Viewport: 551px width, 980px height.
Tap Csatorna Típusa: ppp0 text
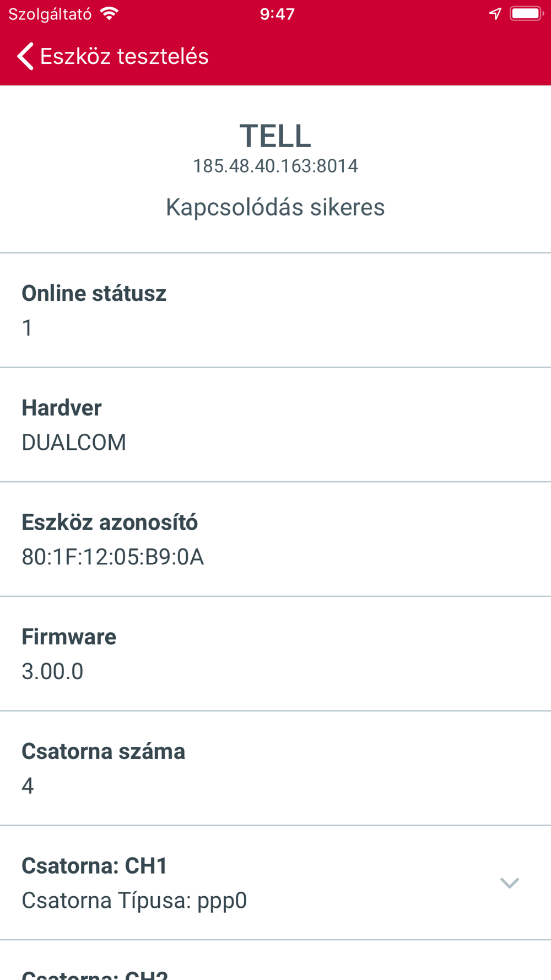point(134,901)
